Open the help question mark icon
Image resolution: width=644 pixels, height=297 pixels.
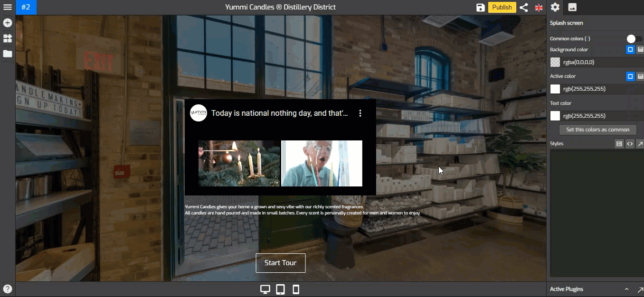coord(8,289)
